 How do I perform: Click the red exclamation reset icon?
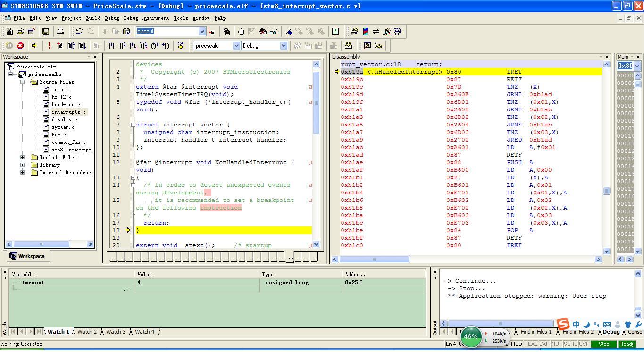49,46
